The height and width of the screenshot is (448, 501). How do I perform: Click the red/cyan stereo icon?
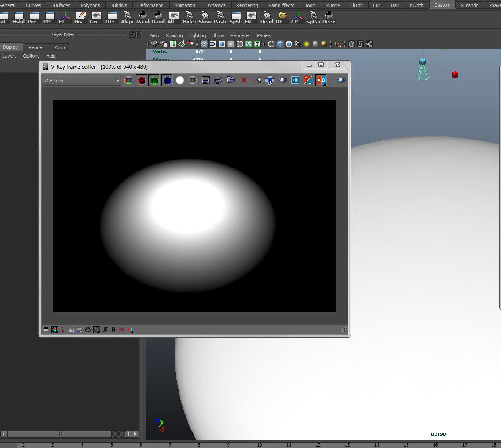[x=130, y=330]
